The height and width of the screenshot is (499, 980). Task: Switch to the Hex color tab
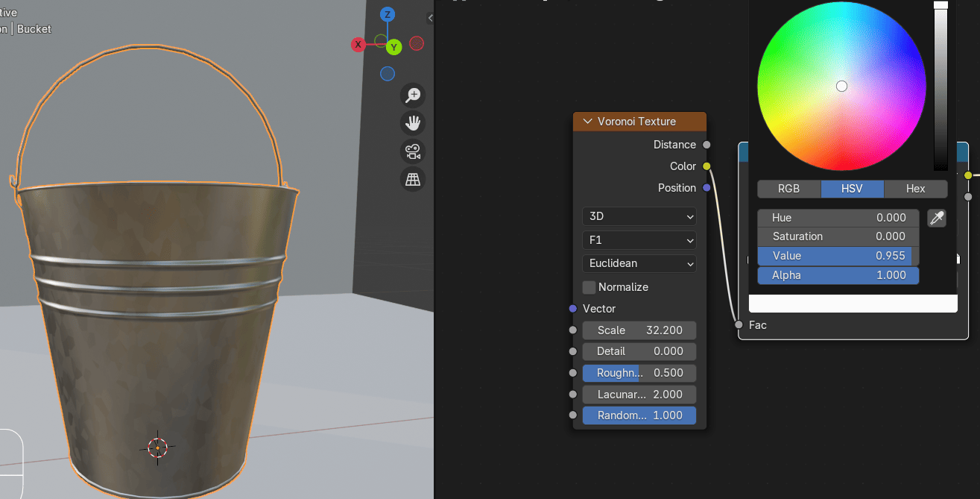[x=915, y=189]
